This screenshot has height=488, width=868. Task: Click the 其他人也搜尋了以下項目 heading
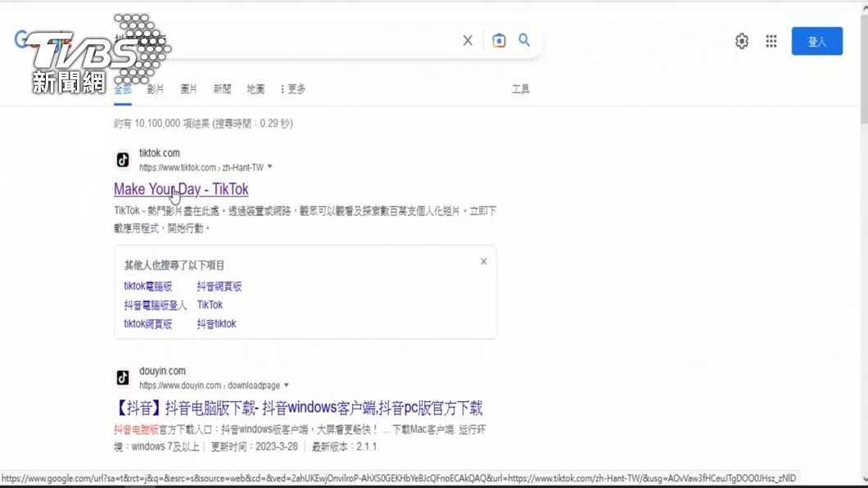coord(174,265)
